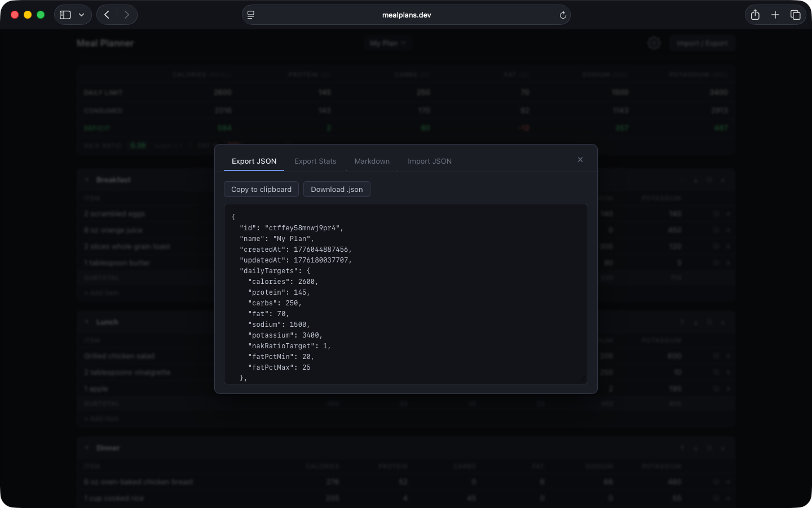
Task: Click inside the JSON export text area
Action: coord(405,294)
